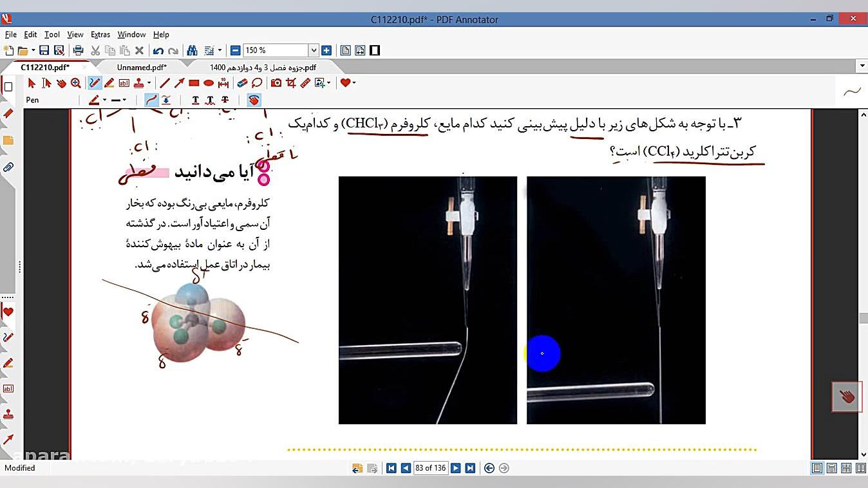Image resolution: width=868 pixels, height=488 pixels.
Task: Expand the Stamp tool dropdown arrow
Action: (149, 83)
